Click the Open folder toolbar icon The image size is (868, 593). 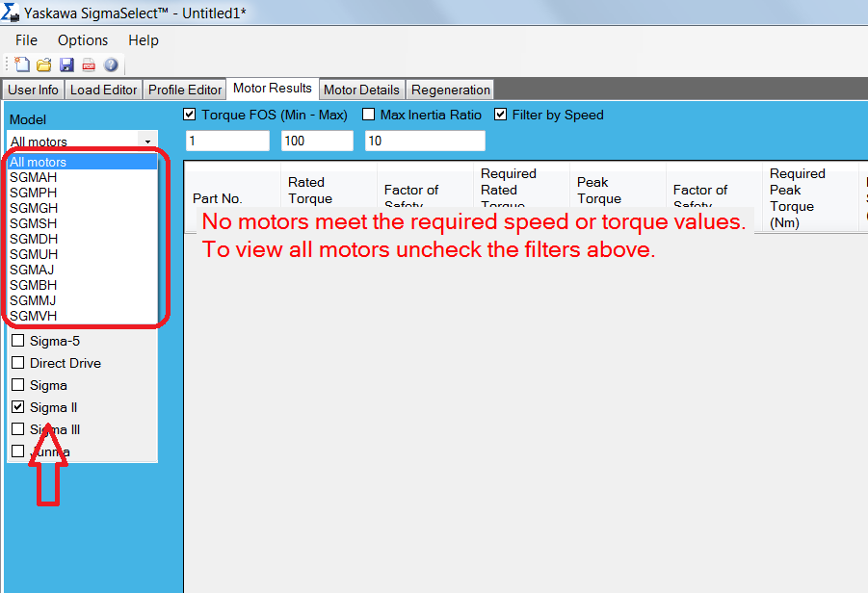[x=44, y=64]
